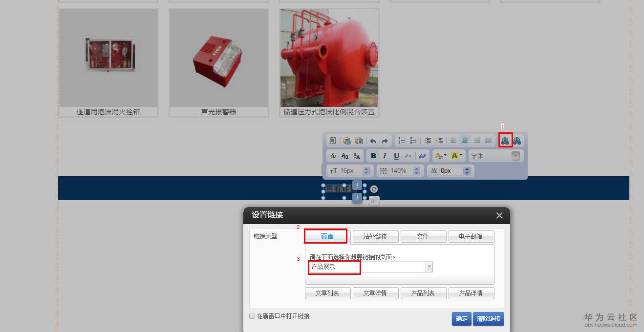Click the 产品列表 button

click(423, 293)
